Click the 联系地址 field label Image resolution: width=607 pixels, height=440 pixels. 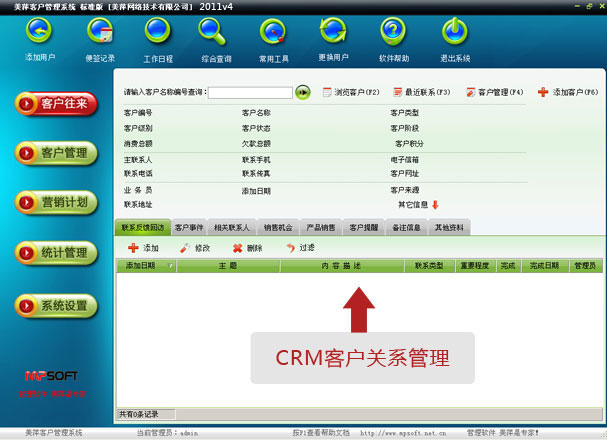[x=138, y=205]
